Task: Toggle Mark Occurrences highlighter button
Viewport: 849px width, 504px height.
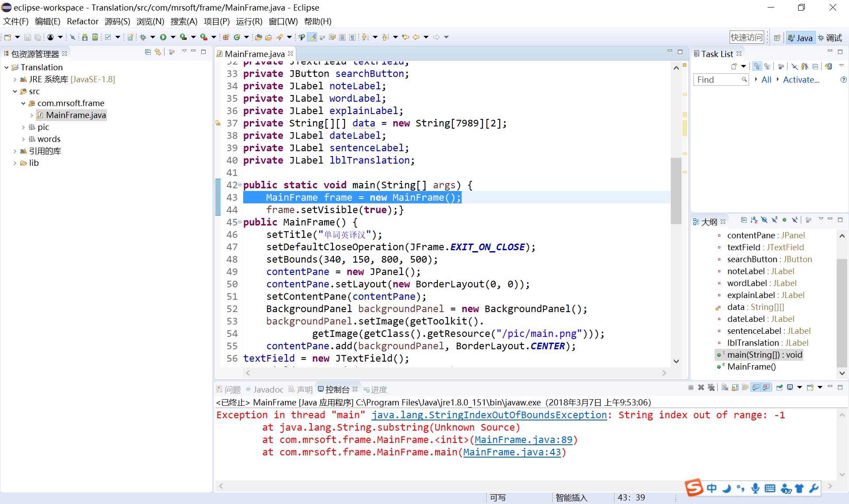Action: [312, 37]
